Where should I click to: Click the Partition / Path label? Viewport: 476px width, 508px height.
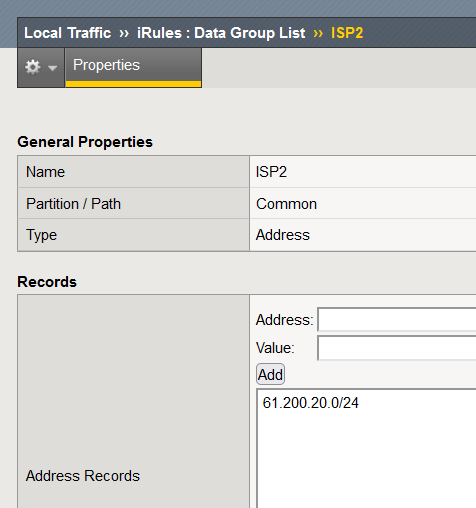(73, 204)
